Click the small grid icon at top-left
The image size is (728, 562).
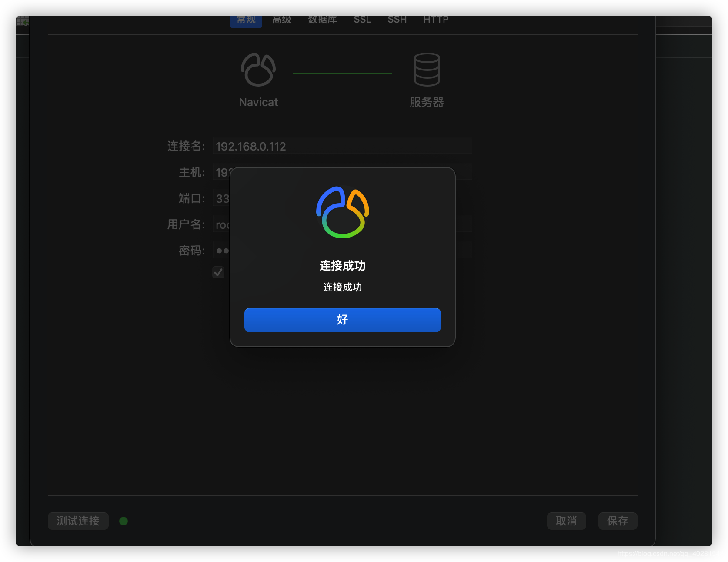click(23, 20)
